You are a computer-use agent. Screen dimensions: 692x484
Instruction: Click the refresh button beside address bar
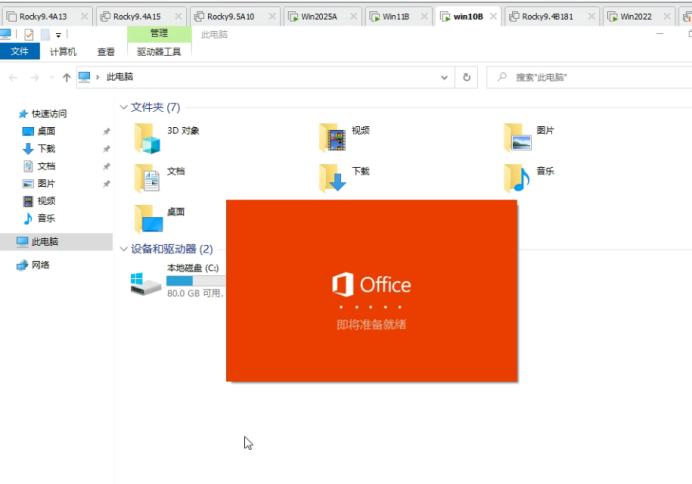[466, 77]
